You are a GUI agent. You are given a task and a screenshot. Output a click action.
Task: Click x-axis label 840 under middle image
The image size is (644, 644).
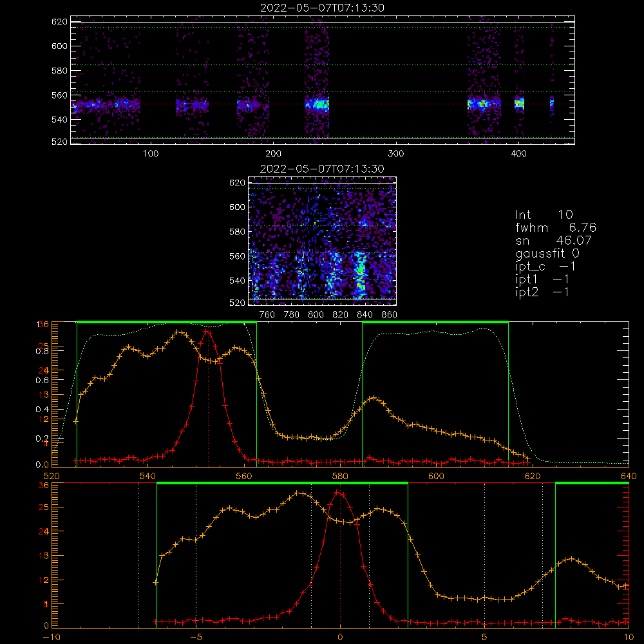[x=365, y=315]
